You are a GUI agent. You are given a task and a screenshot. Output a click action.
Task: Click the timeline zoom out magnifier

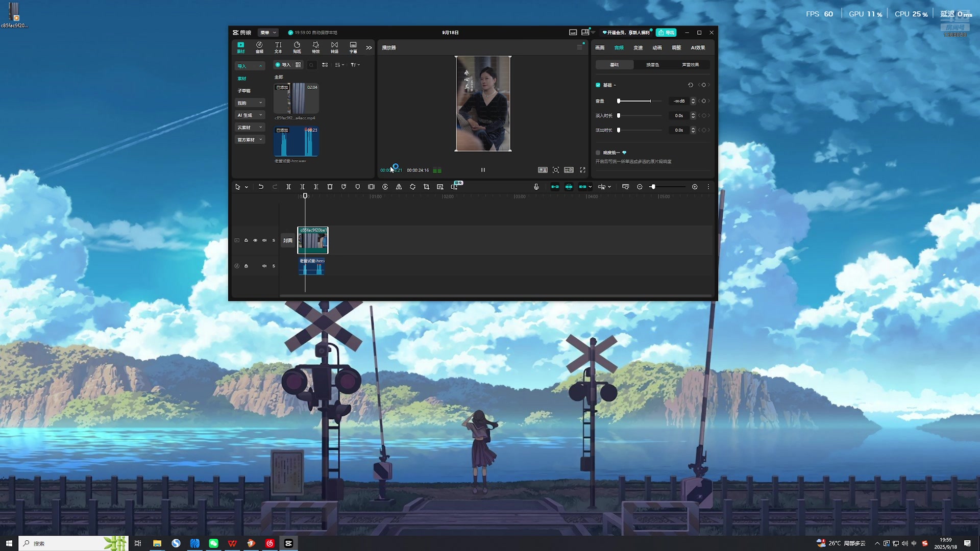[640, 187]
